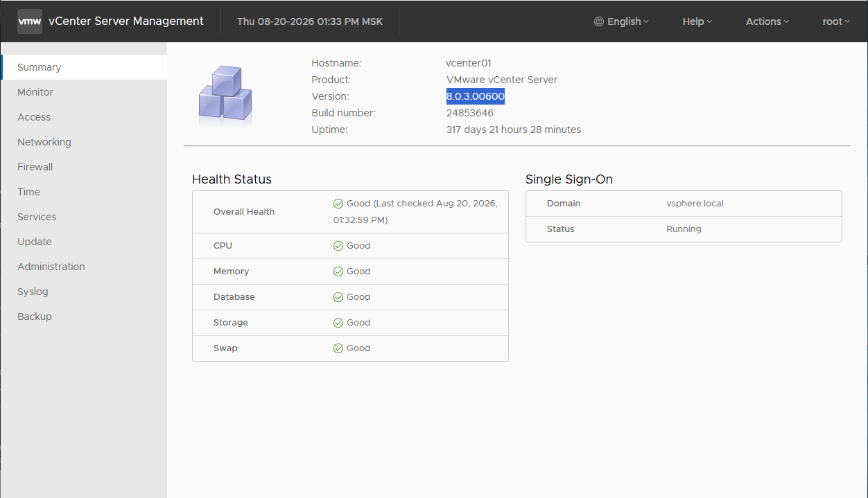Viewport: 868px width, 498px height.
Task: Select Summary in the sidebar
Action: coord(84,67)
